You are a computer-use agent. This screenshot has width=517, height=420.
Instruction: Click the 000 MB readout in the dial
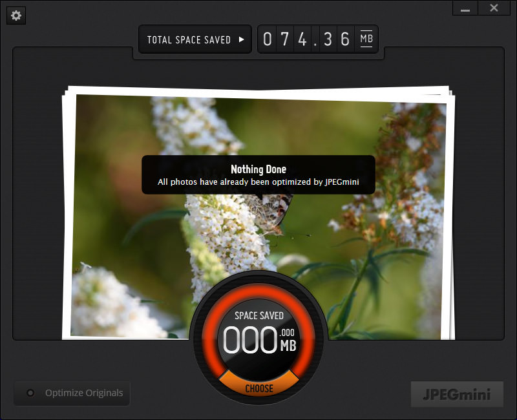(x=258, y=341)
